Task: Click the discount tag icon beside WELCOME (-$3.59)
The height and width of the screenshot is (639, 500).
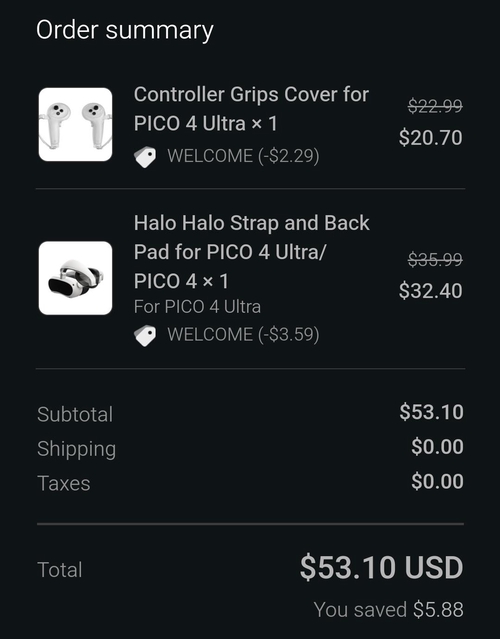Action: 145,336
